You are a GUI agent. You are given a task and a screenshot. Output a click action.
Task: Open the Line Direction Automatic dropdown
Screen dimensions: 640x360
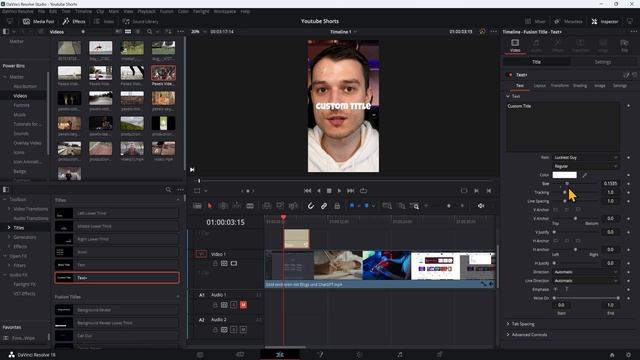[x=586, y=281]
